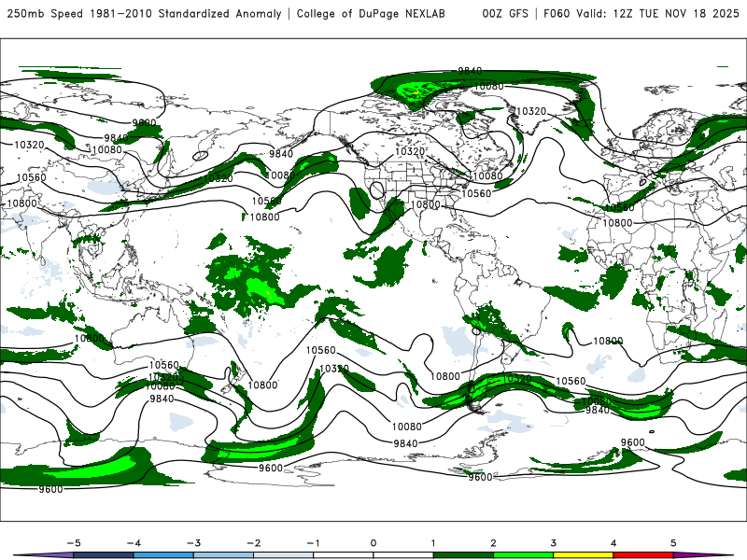Click the "College of DuPage NEXLAB" text

371,13
